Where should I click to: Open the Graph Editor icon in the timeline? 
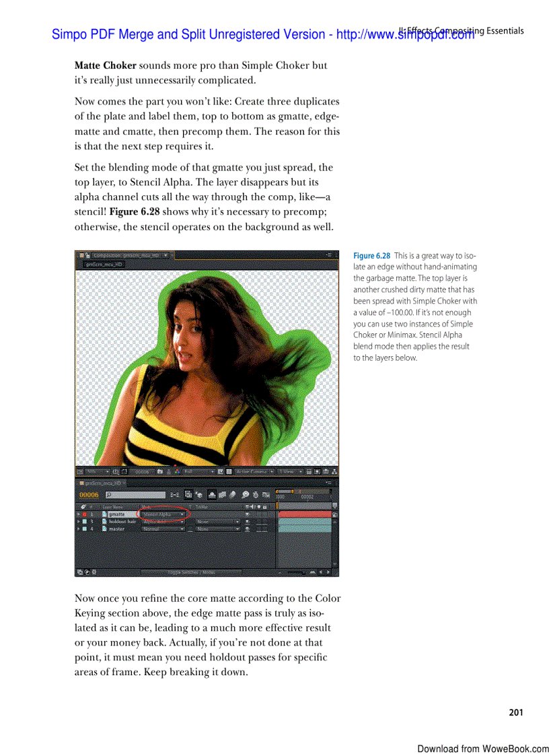point(266,495)
